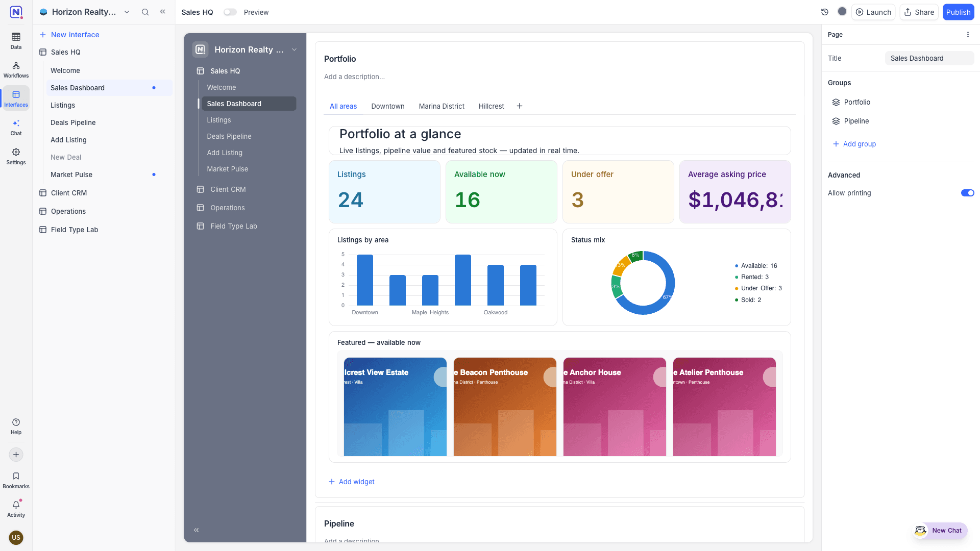The width and height of the screenshot is (980, 551).
Task: Open Market Pulse page in the interface list
Action: point(109,174)
